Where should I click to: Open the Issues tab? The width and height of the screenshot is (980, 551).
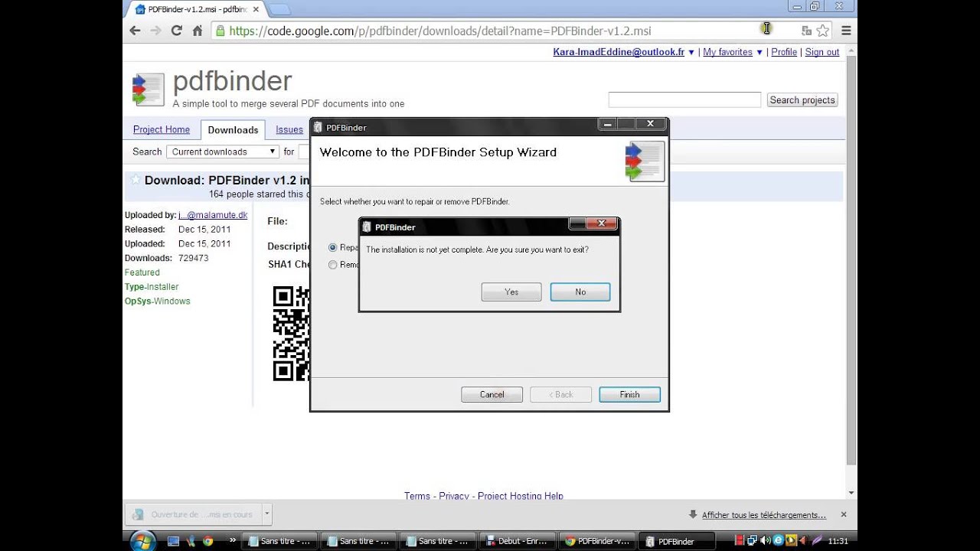pos(289,130)
